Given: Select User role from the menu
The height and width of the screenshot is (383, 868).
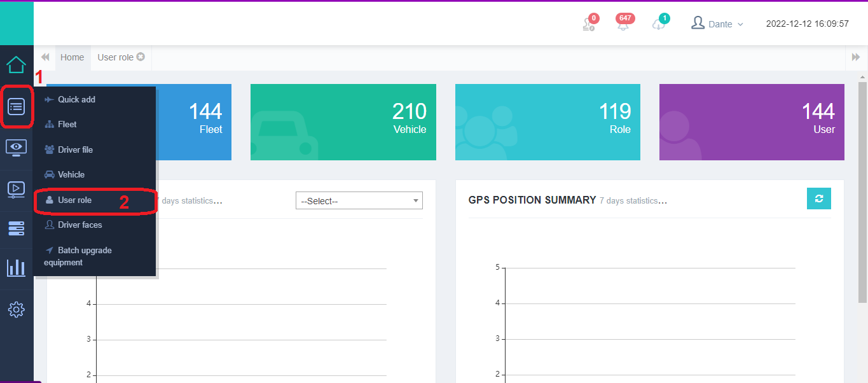Looking at the screenshot, I should 74,200.
